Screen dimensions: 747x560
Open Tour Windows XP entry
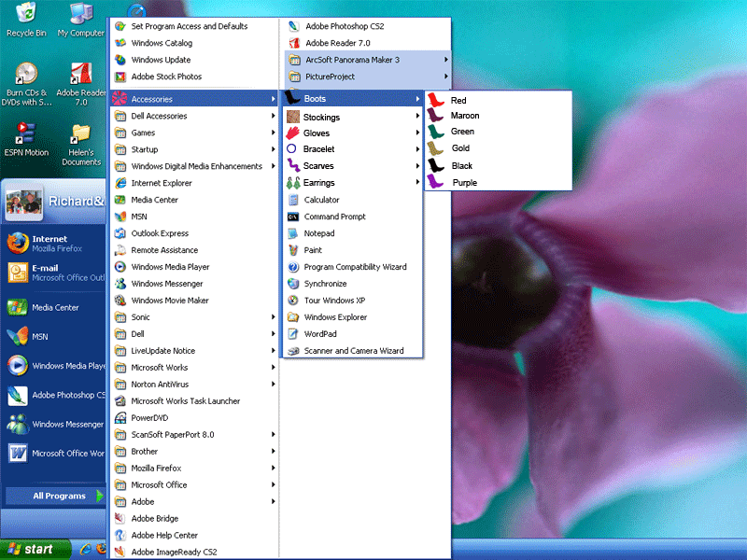pyautogui.click(x=353, y=301)
